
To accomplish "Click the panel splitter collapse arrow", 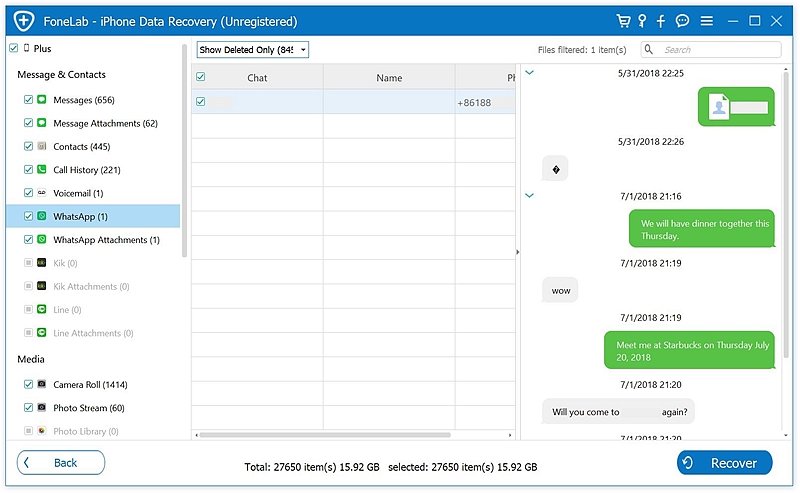I will pyautogui.click(x=517, y=252).
